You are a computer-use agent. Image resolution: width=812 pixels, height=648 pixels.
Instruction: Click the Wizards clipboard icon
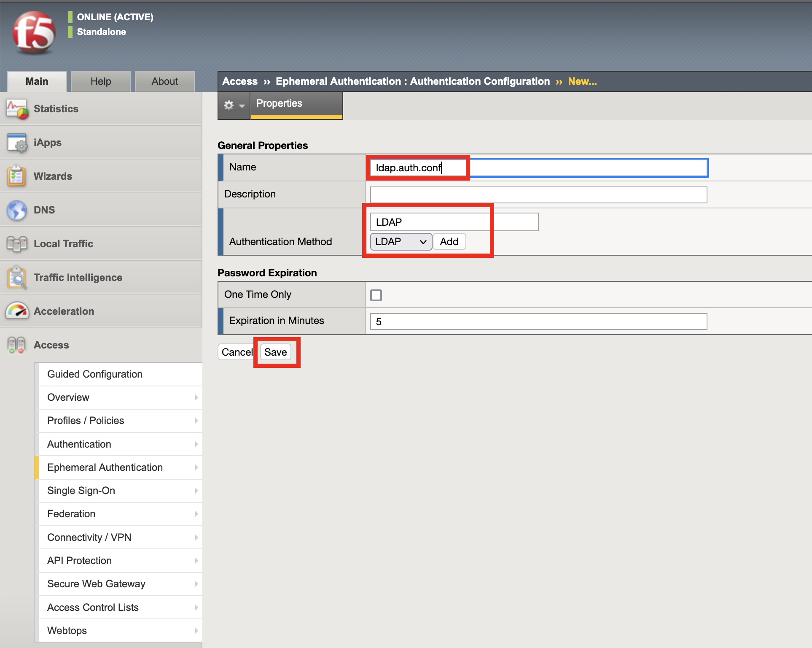point(16,176)
